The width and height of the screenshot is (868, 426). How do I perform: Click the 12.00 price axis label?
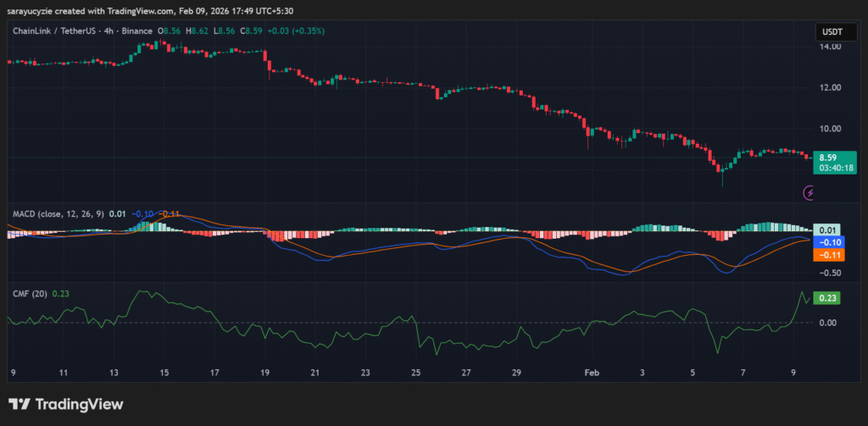(830, 87)
